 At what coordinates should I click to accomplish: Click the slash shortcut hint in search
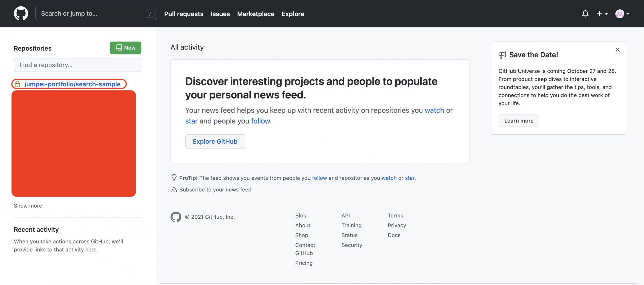tap(150, 13)
